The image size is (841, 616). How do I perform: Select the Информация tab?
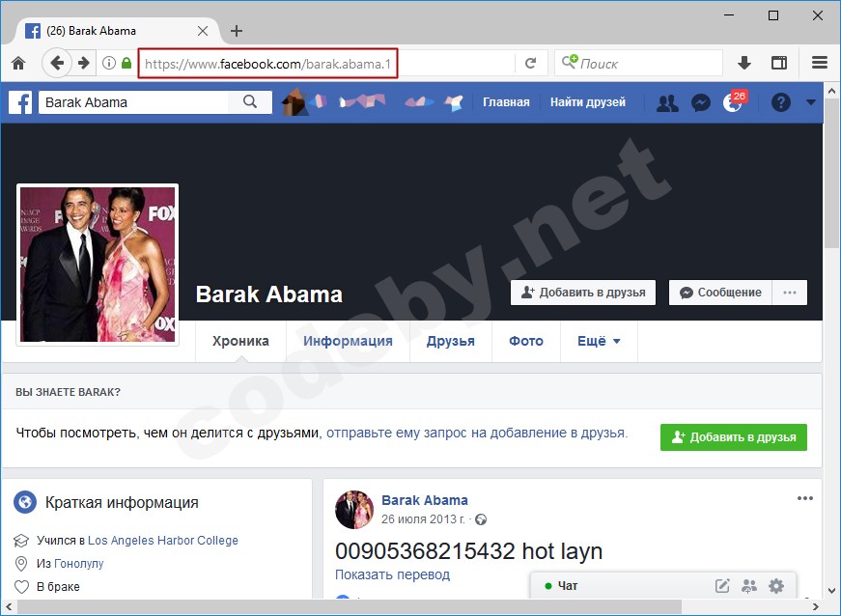tap(348, 341)
